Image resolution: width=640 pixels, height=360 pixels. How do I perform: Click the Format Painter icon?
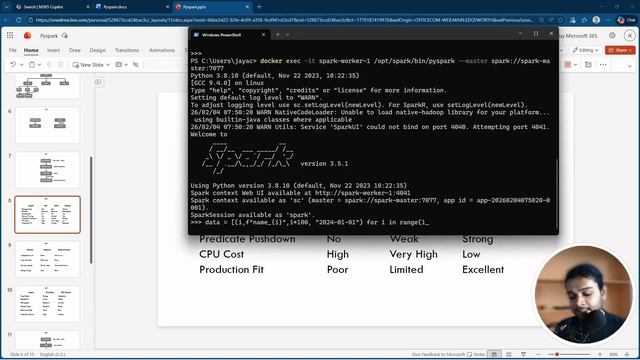coord(49,64)
